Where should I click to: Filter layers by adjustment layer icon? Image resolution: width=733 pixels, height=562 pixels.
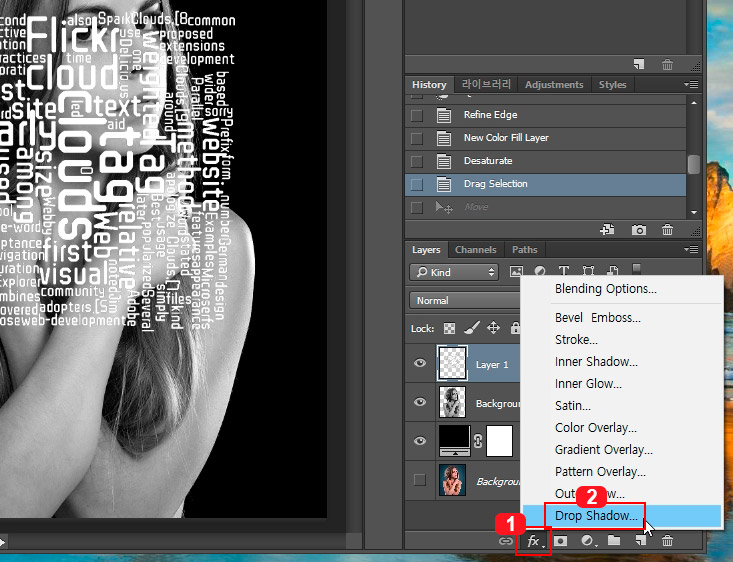coord(540,271)
